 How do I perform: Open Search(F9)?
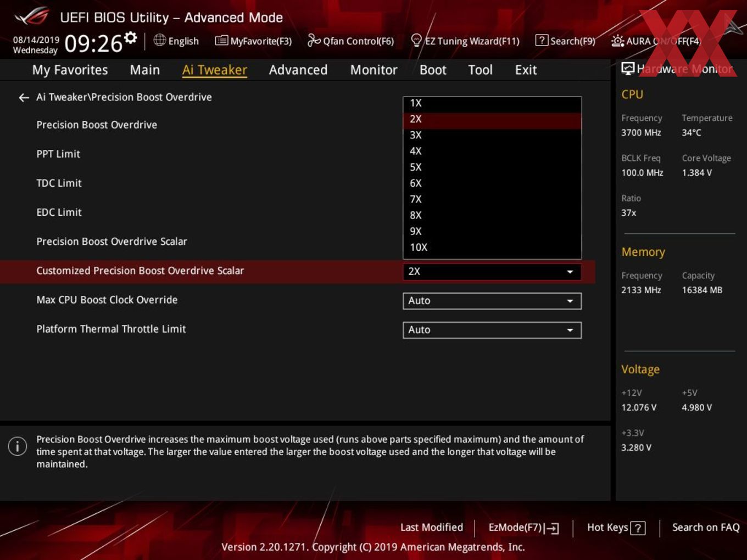click(x=565, y=41)
